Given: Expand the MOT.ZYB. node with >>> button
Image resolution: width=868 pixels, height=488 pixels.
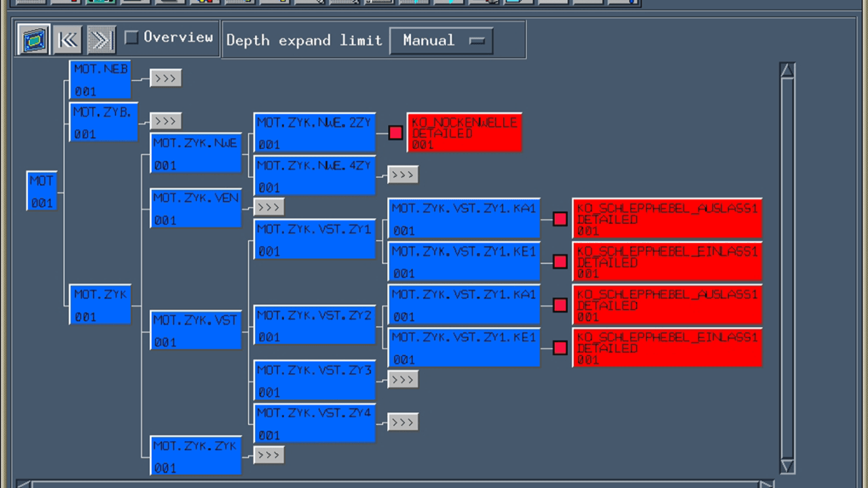Looking at the screenshot, I should (165, 121).
